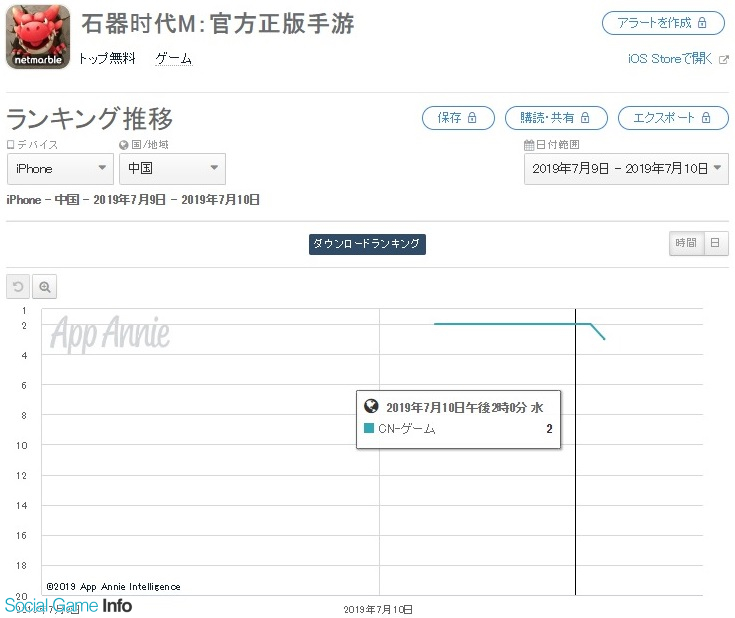Click the アラートを作成 button
This screenshot has height=618, width=735.
[x=663, y=23]
